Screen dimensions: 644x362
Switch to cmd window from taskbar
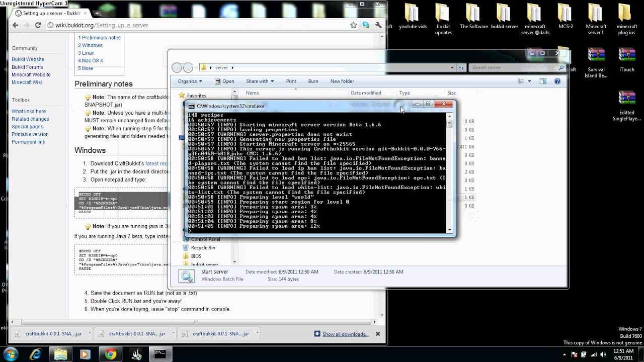click(x=161, y=354)
